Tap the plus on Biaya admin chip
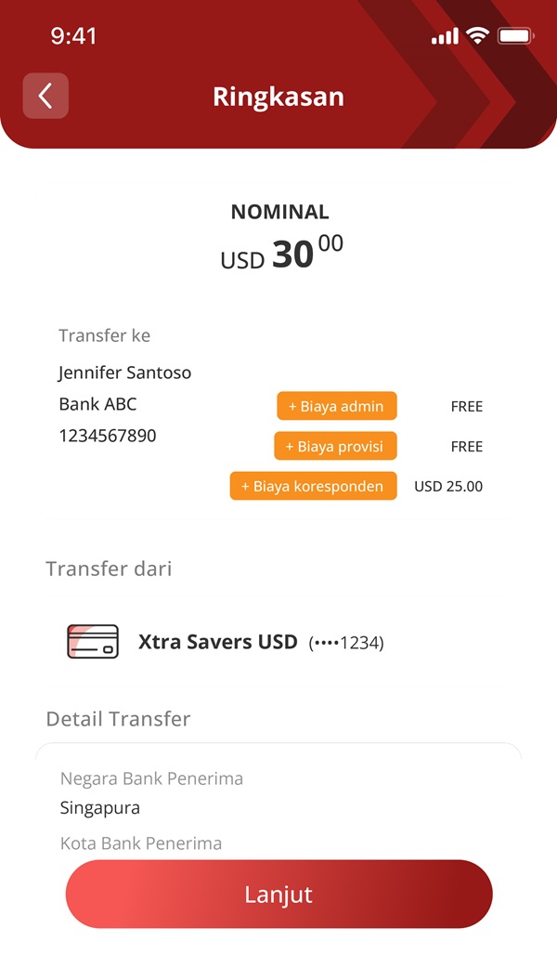Viewport: 557px width, 980px height. coord(292,406)
